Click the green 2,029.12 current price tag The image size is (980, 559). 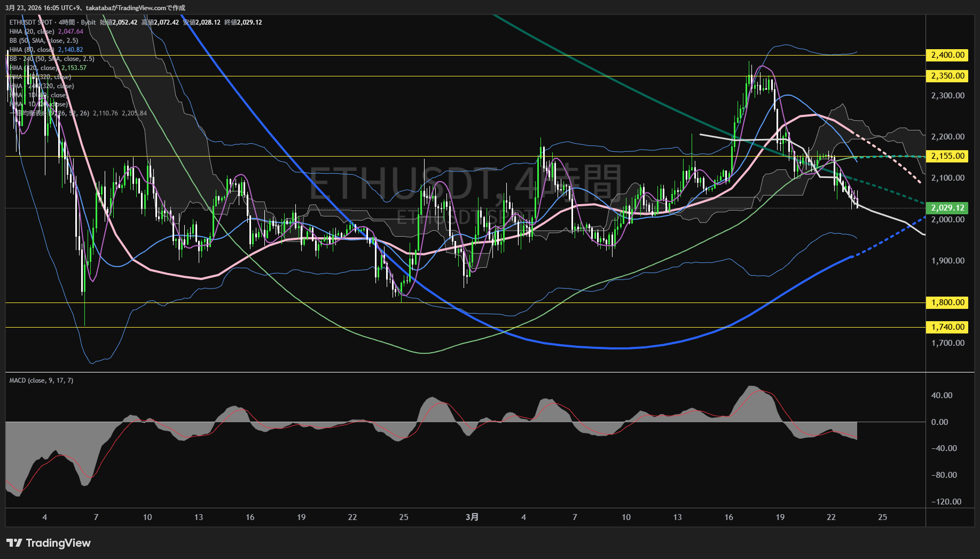coord(947,208)
